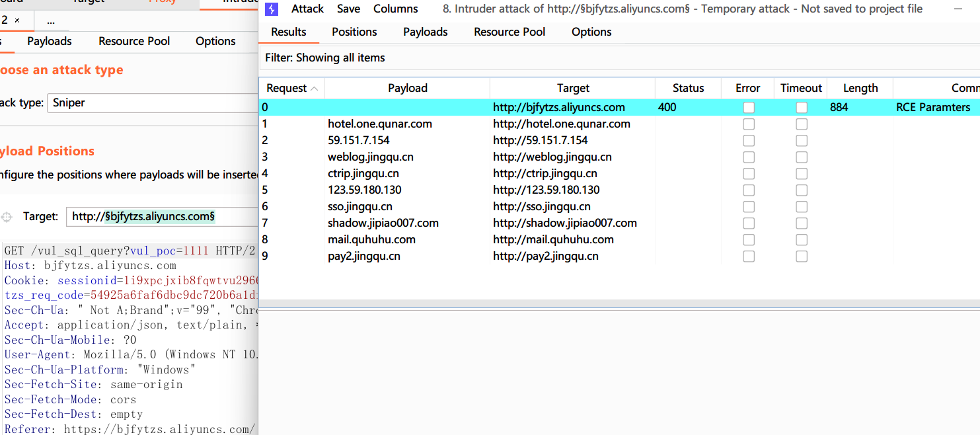The width and height of the screenshot is (980, 435).
Task: Sort results by Target column
Action: point(573,88)
